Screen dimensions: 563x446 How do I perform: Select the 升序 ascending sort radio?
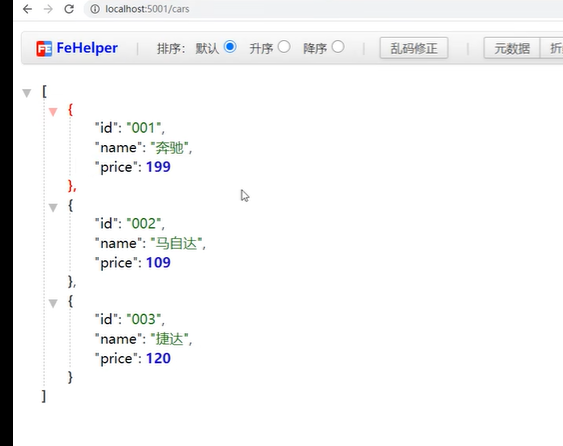[284, 47]
